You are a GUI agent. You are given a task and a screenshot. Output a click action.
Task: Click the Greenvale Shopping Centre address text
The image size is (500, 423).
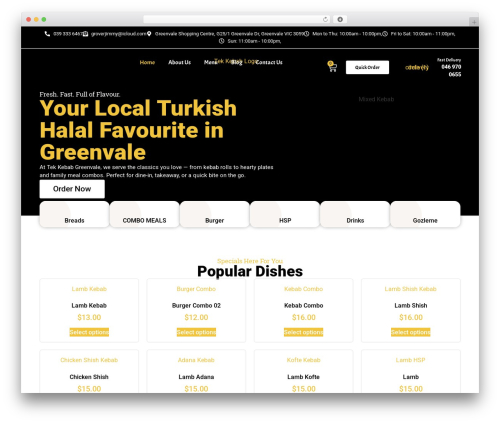tap(229, 34)
